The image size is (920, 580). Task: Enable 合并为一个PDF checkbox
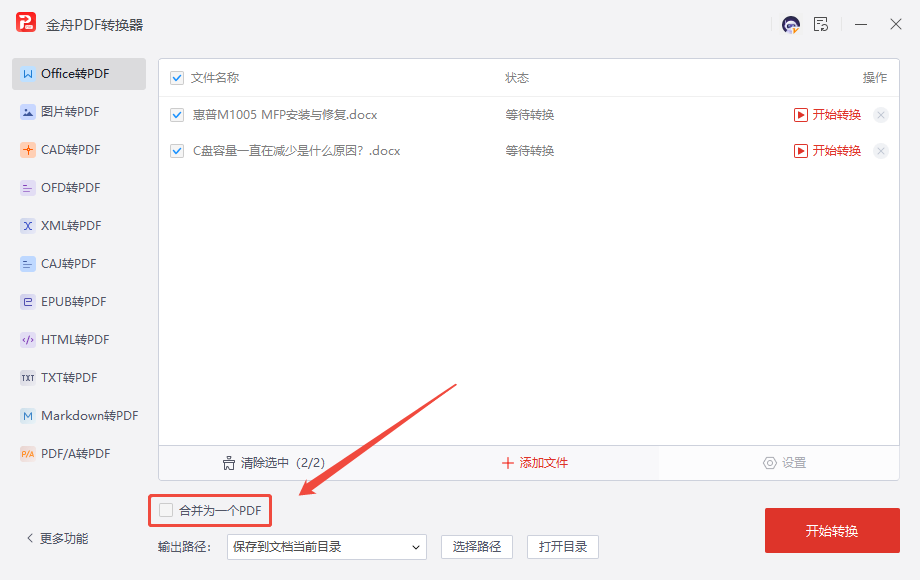coord(166,510)
